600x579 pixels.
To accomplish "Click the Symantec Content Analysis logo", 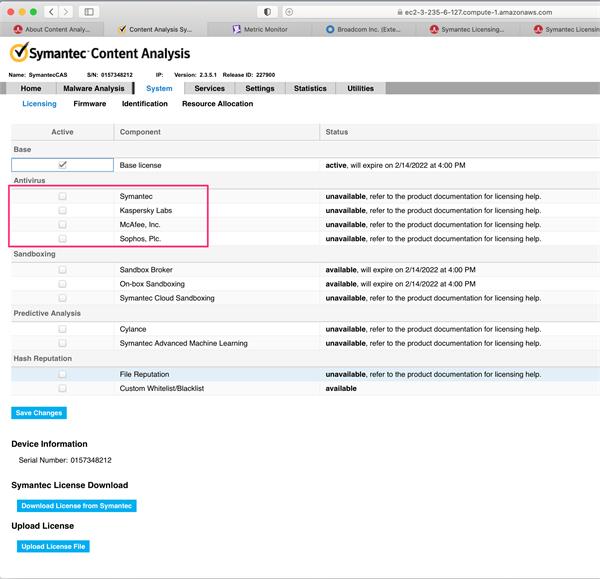I will point(100,53).
